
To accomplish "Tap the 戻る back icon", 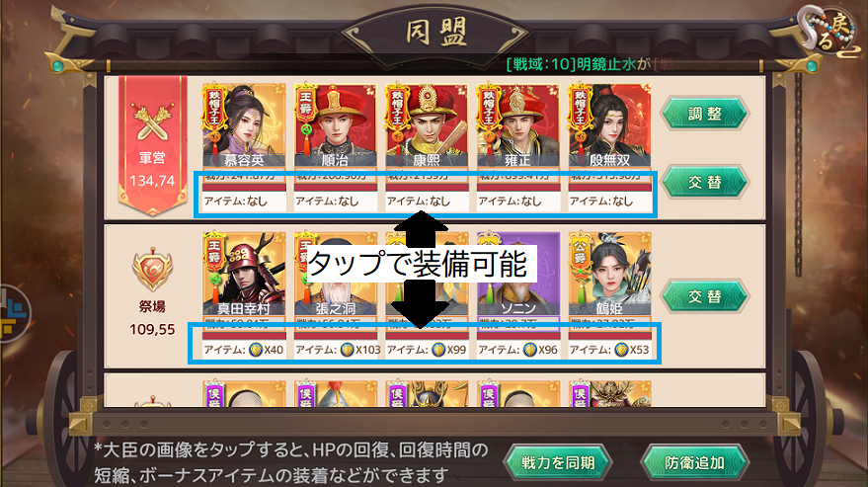I will tap(829, 33).
